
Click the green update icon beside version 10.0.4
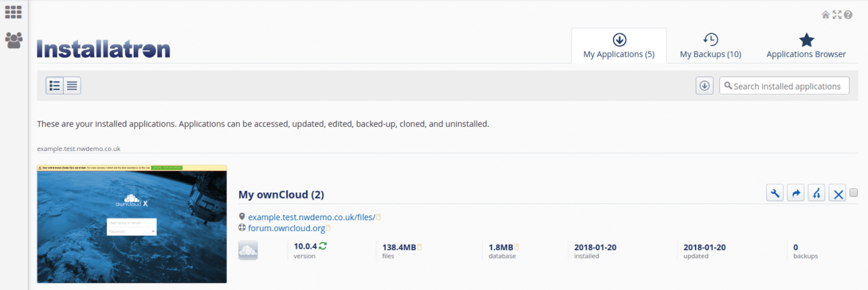[323, 246]
